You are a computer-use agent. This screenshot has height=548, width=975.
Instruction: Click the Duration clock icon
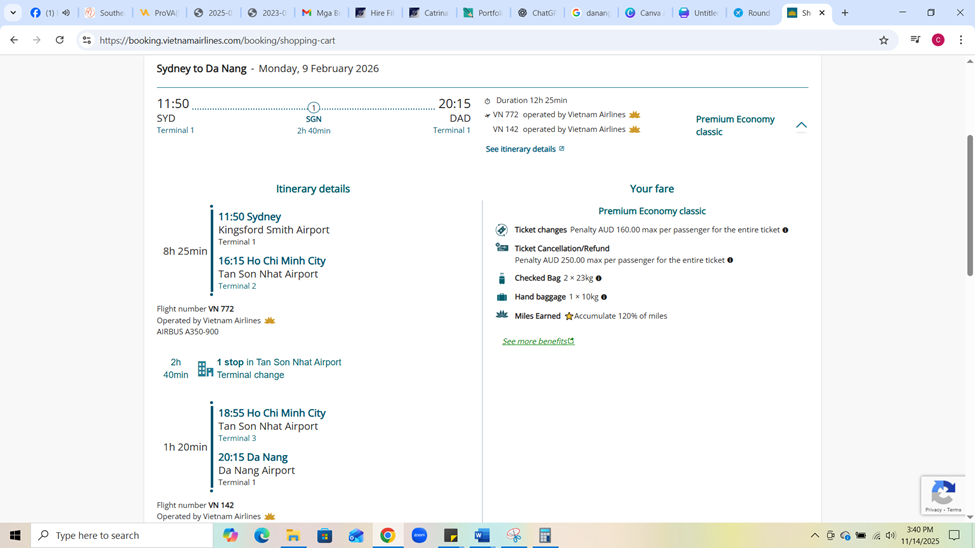coord(488,101)
